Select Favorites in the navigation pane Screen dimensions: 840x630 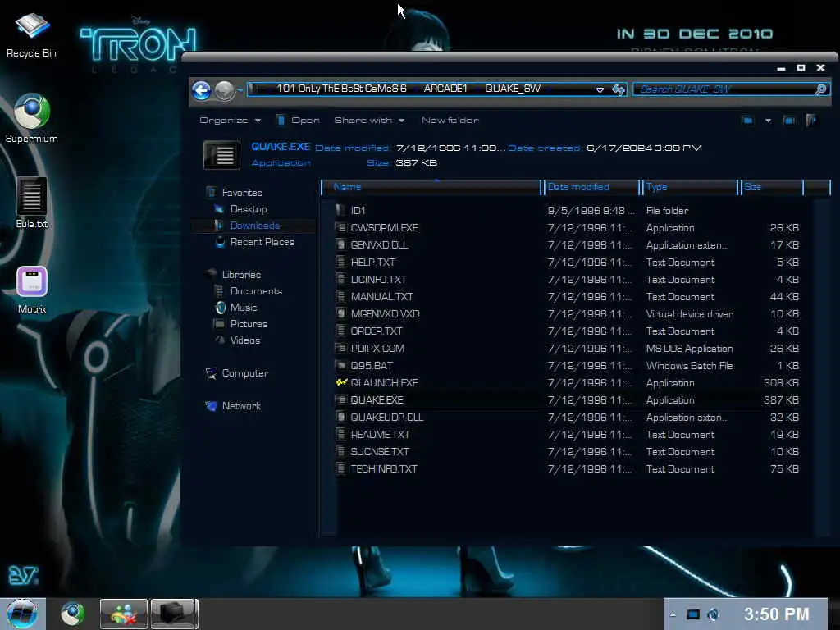click(242, 192)
